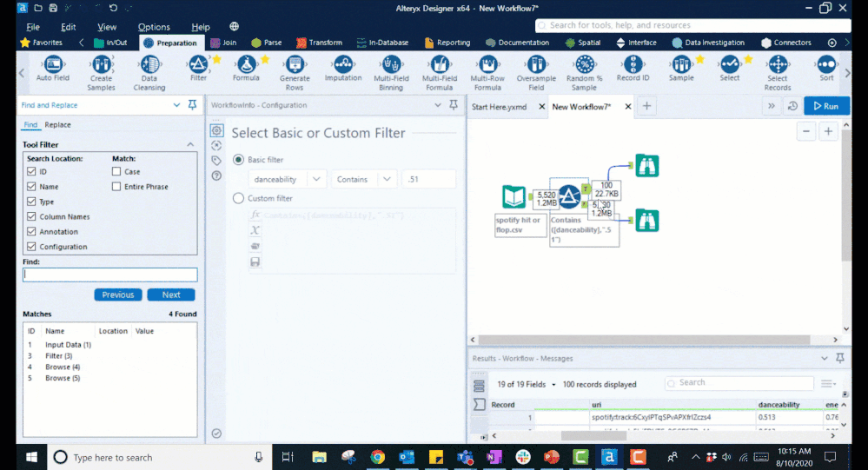
Task: Click the Filter node on canvas
Action: (x=568, y=196)
